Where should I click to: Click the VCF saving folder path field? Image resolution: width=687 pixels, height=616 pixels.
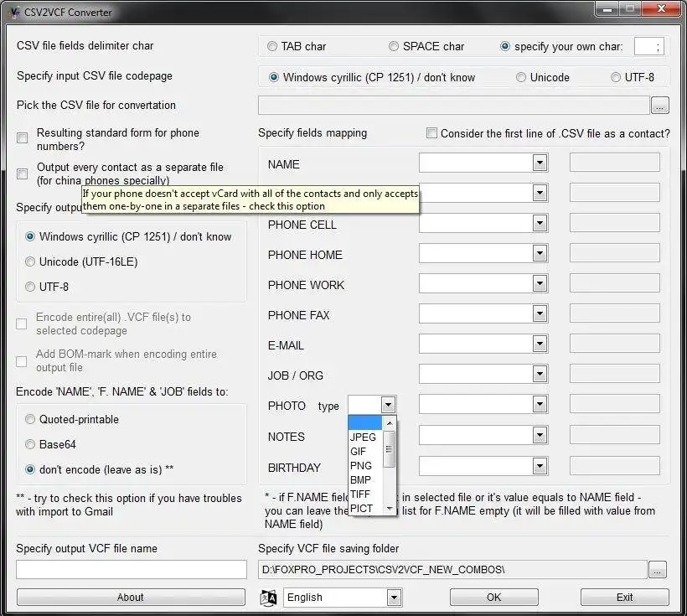(452, 570)
